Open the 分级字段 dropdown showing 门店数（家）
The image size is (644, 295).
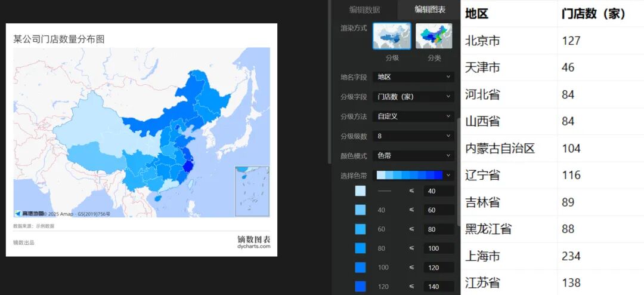414,97
